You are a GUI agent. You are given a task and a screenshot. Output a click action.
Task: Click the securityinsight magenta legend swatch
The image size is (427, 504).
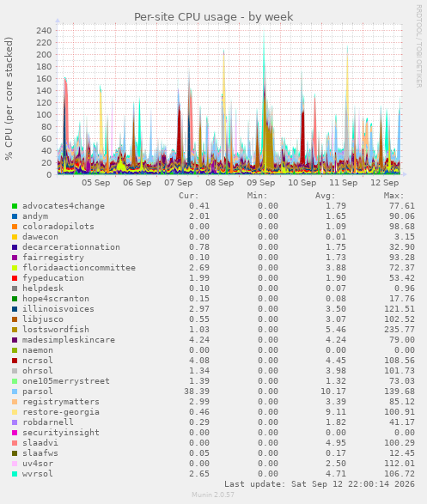15,433
